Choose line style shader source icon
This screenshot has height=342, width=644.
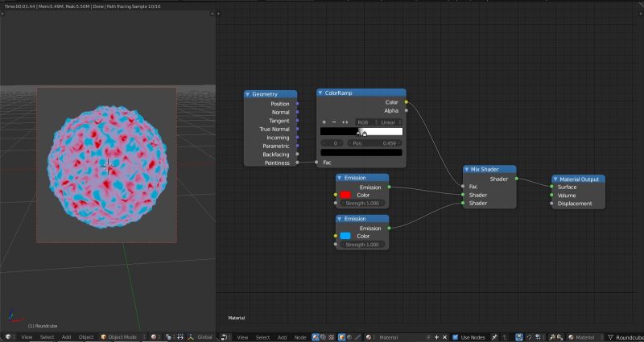357,336
